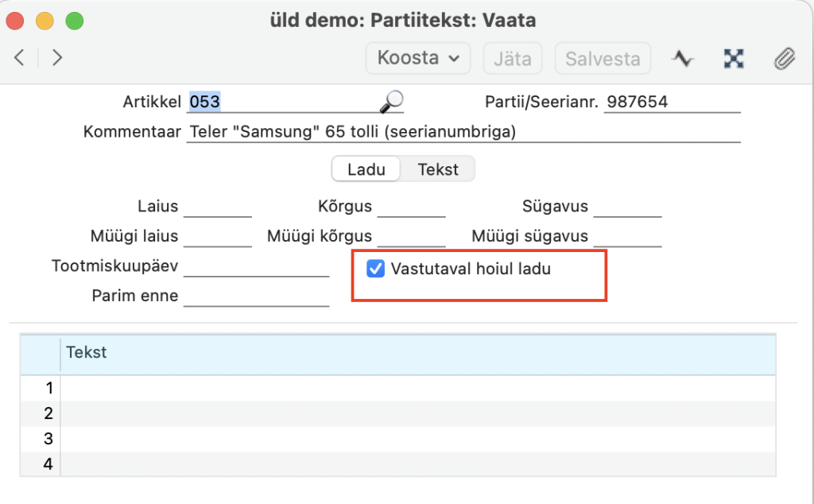The height and width of the screenshot is (504, 814).
Task: Click the magnifier lookup icon beside Artikkel
Action: [x=391, y=102]
